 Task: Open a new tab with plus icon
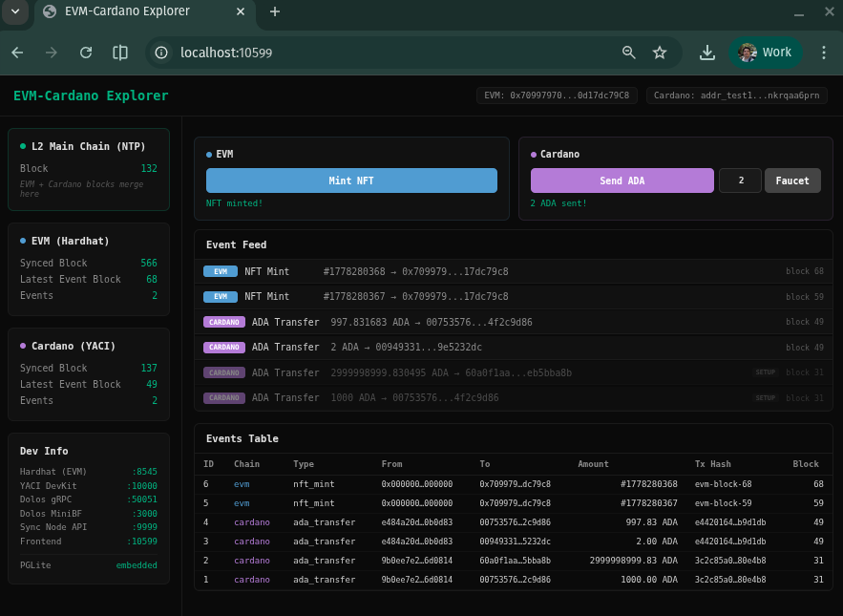pos(275,11)
